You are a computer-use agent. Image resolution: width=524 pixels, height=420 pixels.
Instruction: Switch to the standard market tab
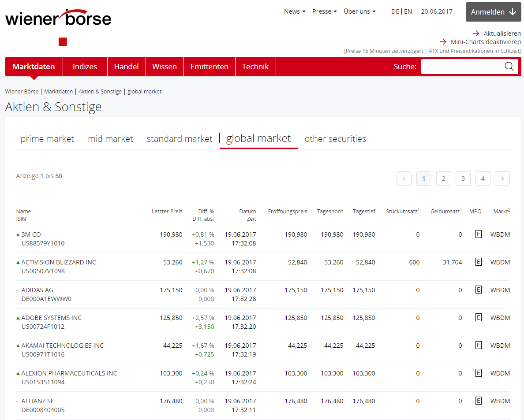pos(180,138)
